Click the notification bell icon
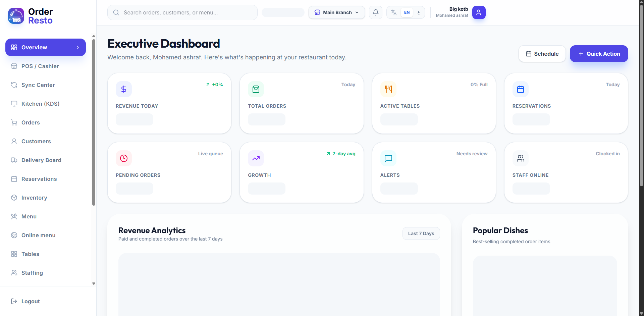 tap(376, 12)
